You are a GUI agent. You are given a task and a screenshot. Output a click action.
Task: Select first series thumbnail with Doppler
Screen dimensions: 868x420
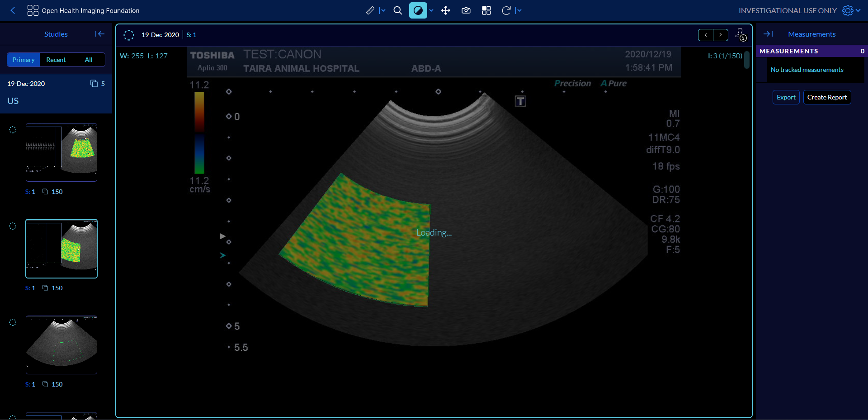tap(61, 152)
